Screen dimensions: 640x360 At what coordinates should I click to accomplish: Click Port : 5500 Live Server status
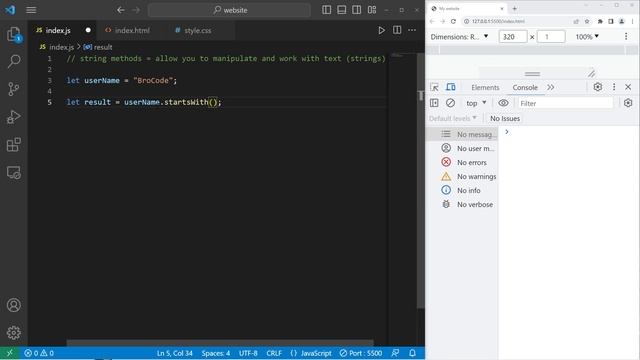click(x=361, y=353)
